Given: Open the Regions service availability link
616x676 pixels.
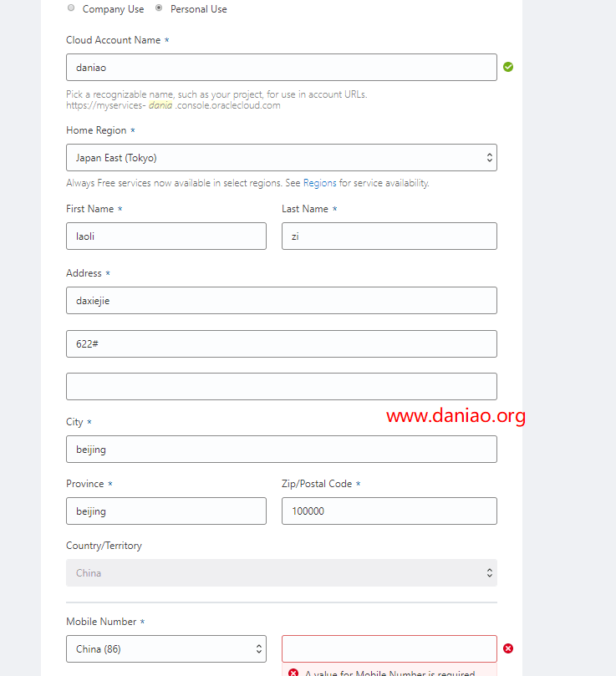Looking at the screenshot, I should (x=319, y=183).
